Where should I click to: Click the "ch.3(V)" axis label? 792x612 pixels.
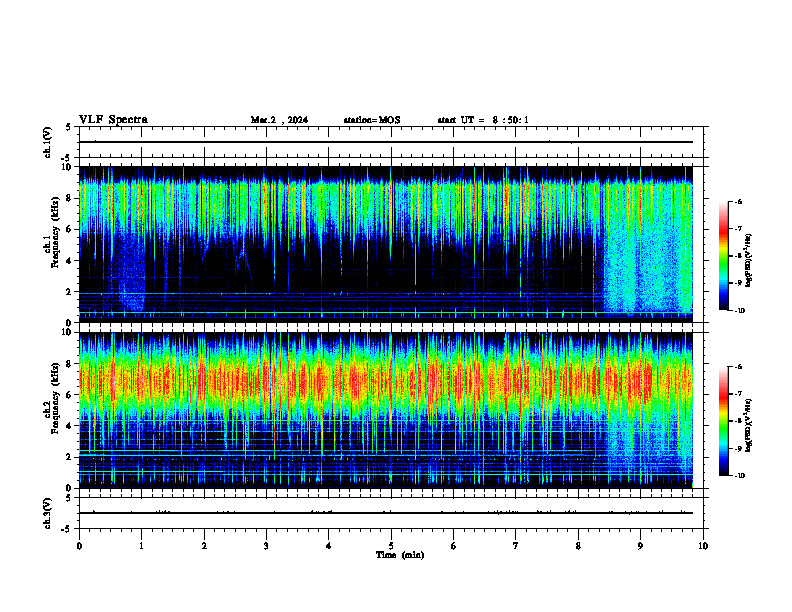[x=48, y=513]
